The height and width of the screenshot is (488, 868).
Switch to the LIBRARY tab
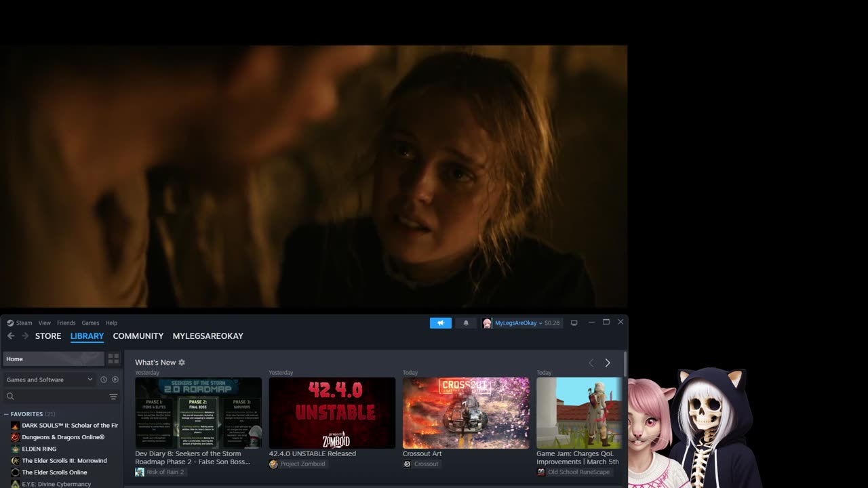(87, 336)
